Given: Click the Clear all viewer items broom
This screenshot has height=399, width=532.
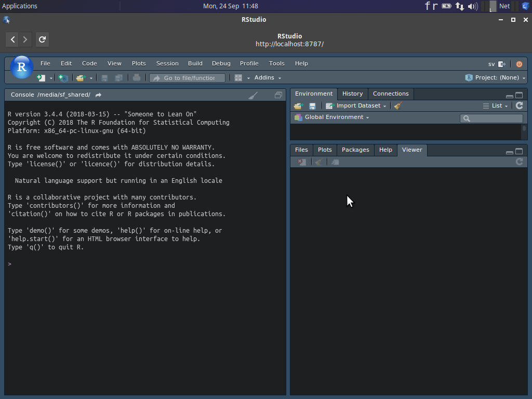Looking at the screenshot, I should [x=318, y=162].
